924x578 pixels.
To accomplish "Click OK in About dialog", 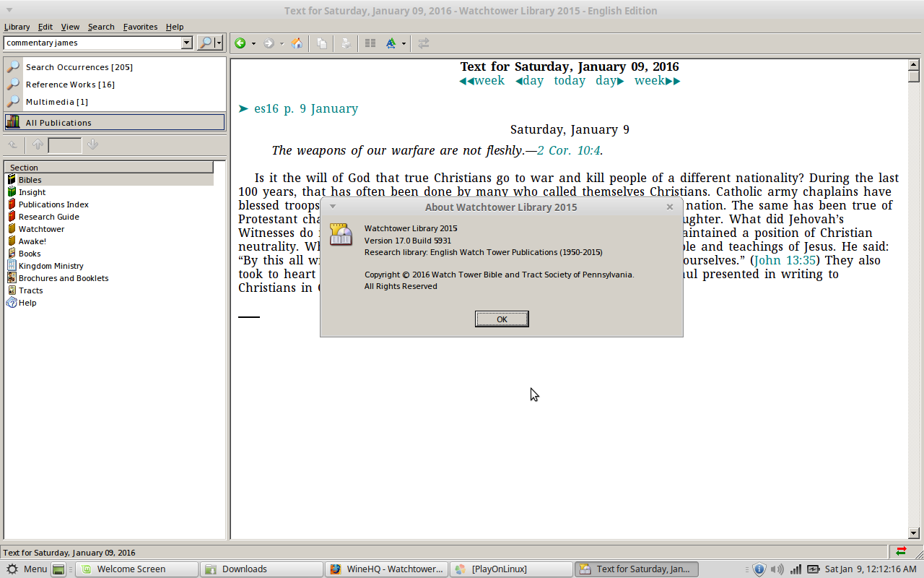I will tap(502, 319).
